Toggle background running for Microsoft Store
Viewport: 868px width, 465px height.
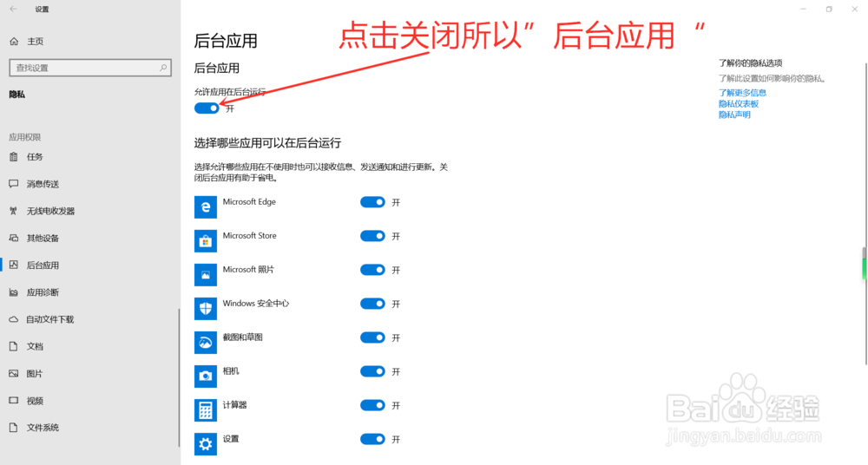(372, 236)
